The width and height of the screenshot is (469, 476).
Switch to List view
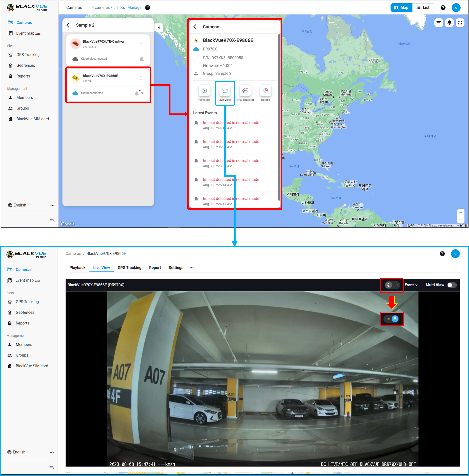423,8
